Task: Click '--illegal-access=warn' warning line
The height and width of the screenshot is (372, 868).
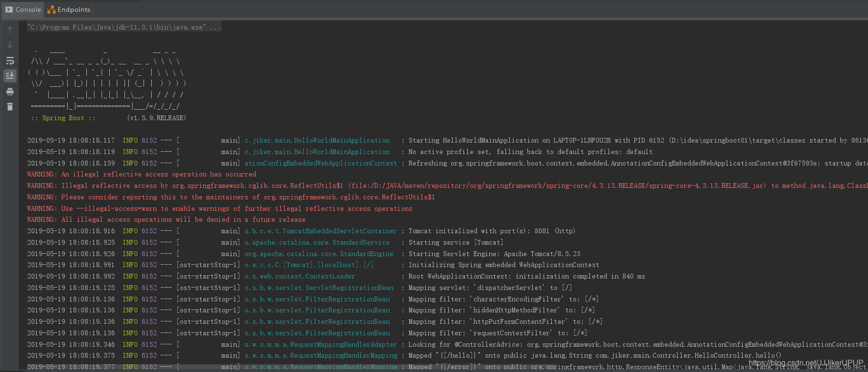Action: tap(220, 208)
